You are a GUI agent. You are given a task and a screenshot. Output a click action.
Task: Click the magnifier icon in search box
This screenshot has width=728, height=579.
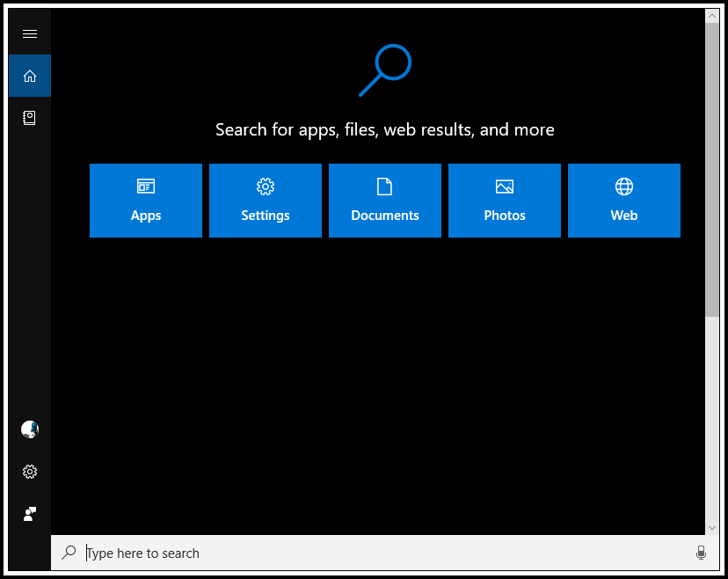pyautogui.click(x=69, y=553)
